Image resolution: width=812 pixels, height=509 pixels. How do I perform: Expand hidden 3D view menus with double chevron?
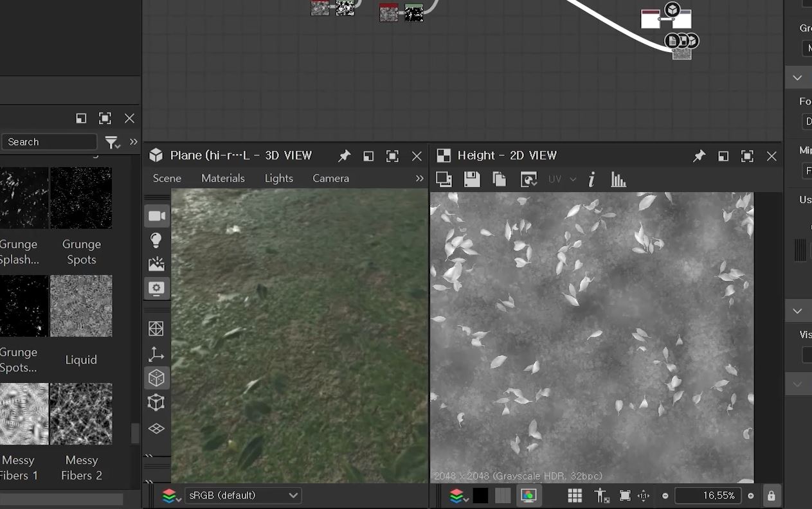419,179
